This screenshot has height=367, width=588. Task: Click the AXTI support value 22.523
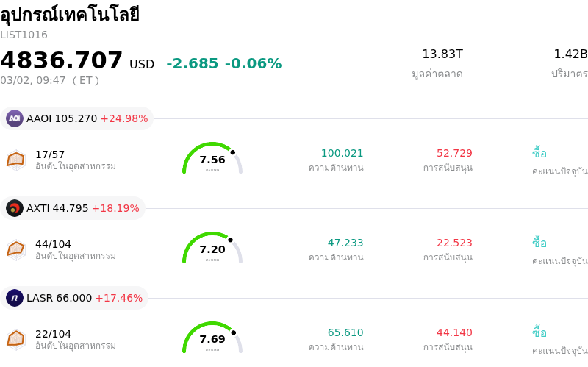coord(454,243)
